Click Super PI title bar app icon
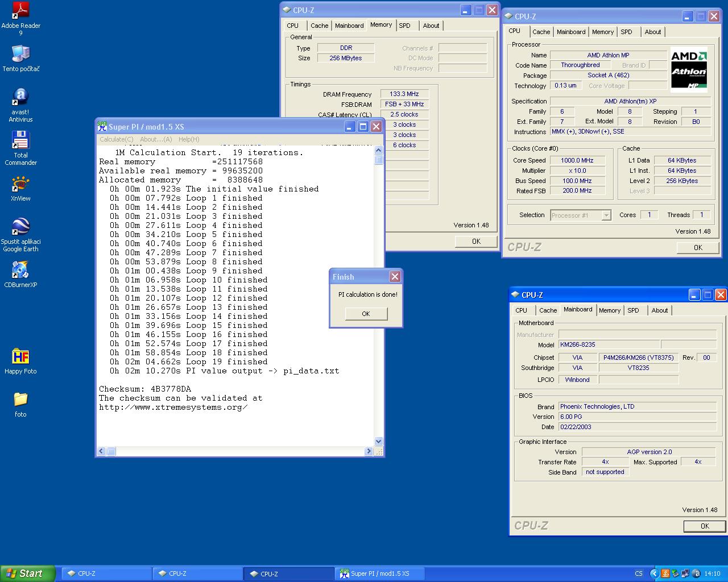728x582 pixels. 102,126
